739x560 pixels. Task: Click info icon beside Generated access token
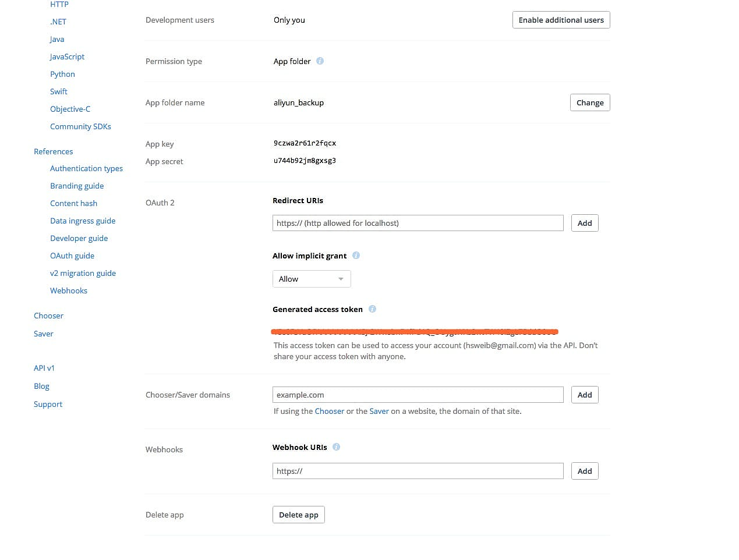coord(372,309)
